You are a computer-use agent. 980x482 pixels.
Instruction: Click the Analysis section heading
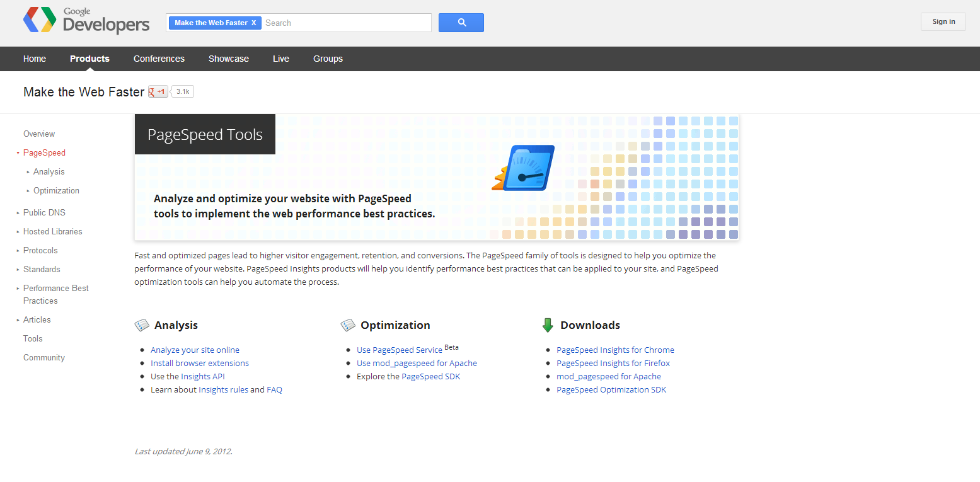point(176,325)
